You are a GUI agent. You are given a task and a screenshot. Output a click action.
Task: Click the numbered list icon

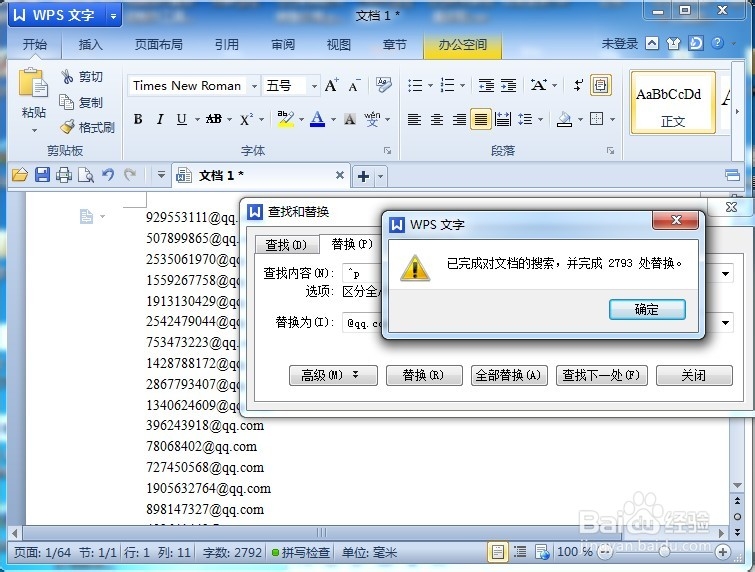click(447, 86)
